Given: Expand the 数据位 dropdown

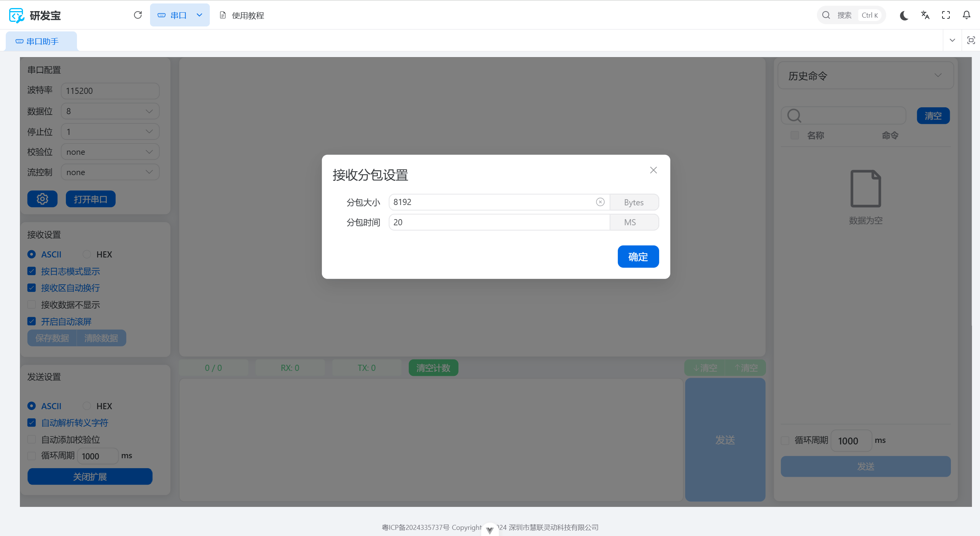Looking at the screenshot, I should 110,111.
